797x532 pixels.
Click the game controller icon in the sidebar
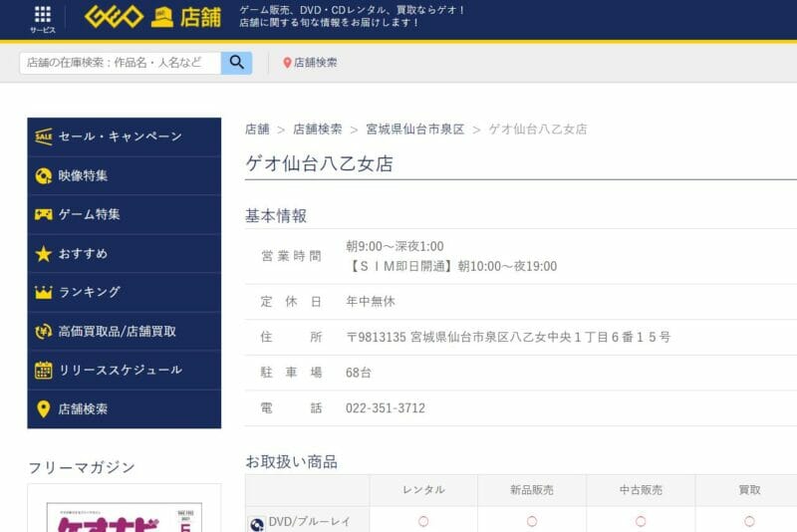click(44, 214)
